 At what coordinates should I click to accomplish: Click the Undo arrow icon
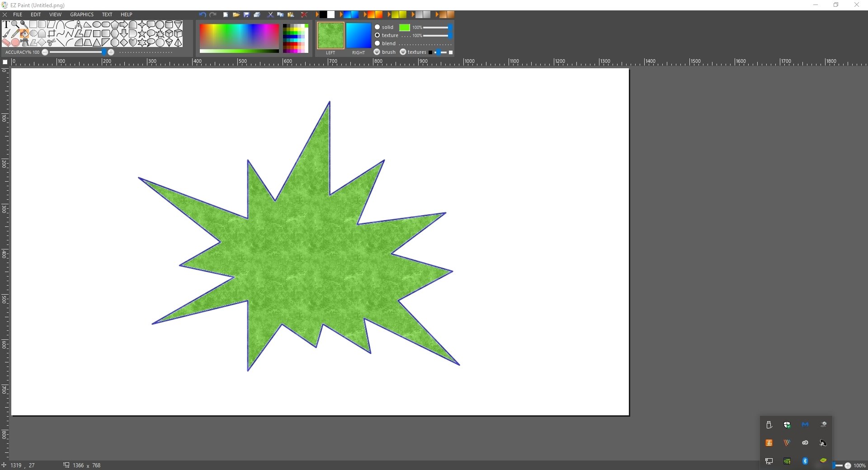tap(202, 15)
